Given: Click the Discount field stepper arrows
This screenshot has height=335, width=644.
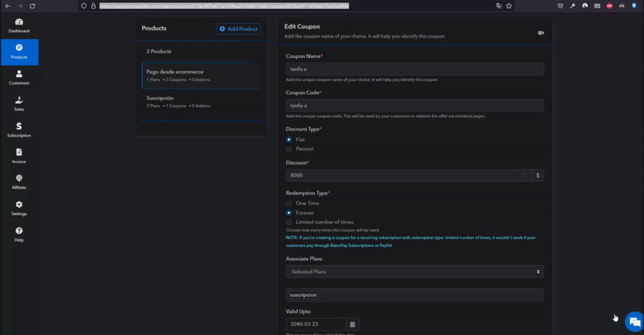Looking at the screenshot, I should [524, 175].
